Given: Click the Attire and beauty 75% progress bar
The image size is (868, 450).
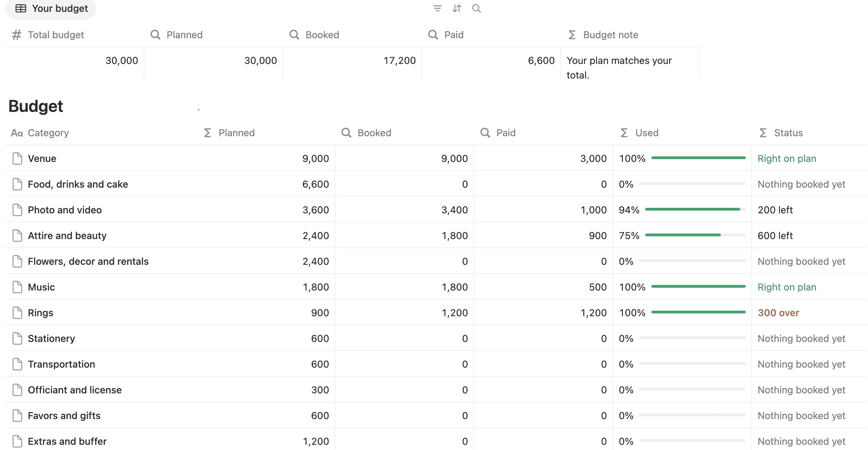Looking at the screenshot, I should pos(695,235).
